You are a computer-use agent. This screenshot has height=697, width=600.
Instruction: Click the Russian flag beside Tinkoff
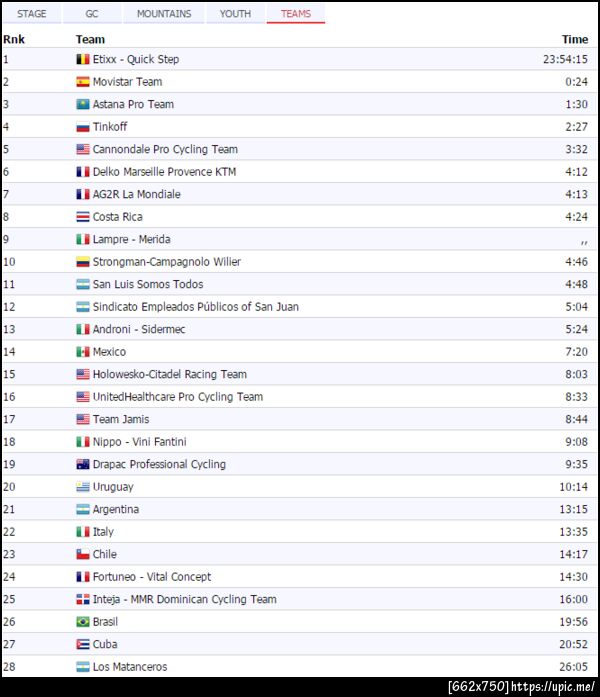(83, 127)
